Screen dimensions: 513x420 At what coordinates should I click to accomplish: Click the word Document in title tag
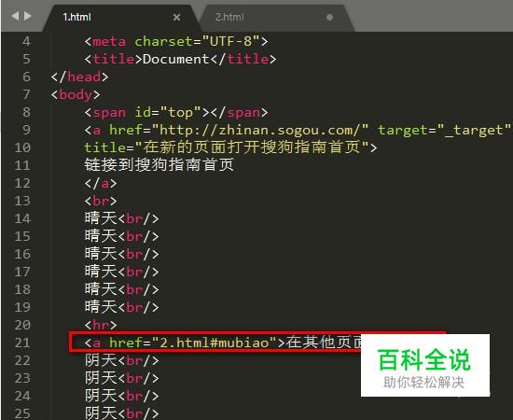pyautogui.click(x=175, y=59)
